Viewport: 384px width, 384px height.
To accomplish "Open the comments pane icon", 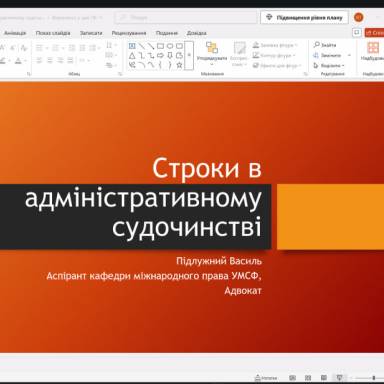I will point(357,33).
